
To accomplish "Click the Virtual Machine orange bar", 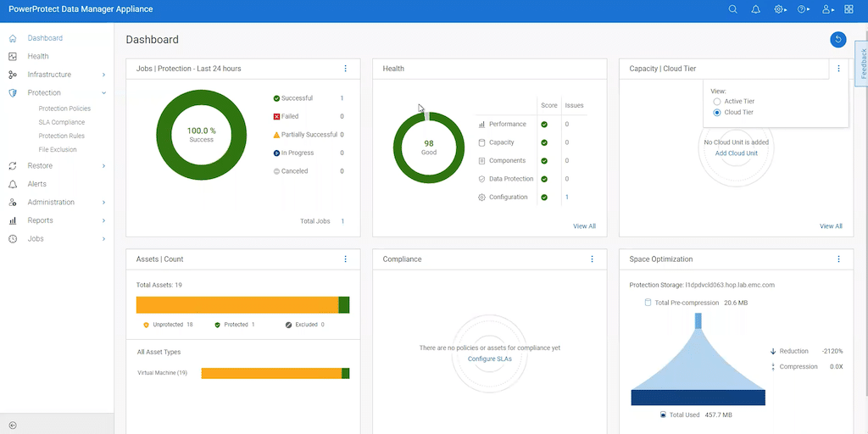I will click(x=271, y=373).
